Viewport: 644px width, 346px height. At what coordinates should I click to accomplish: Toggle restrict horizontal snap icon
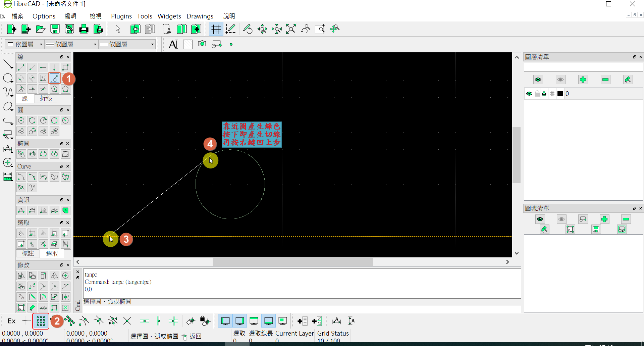tap(145, 321)
